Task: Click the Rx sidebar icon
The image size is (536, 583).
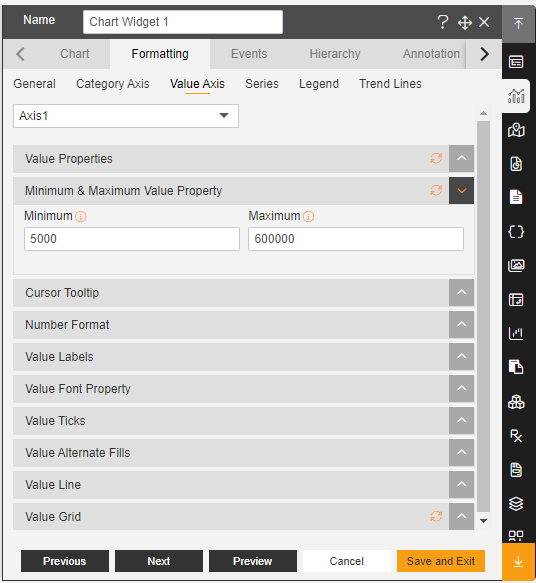Action: coord(516,435)
